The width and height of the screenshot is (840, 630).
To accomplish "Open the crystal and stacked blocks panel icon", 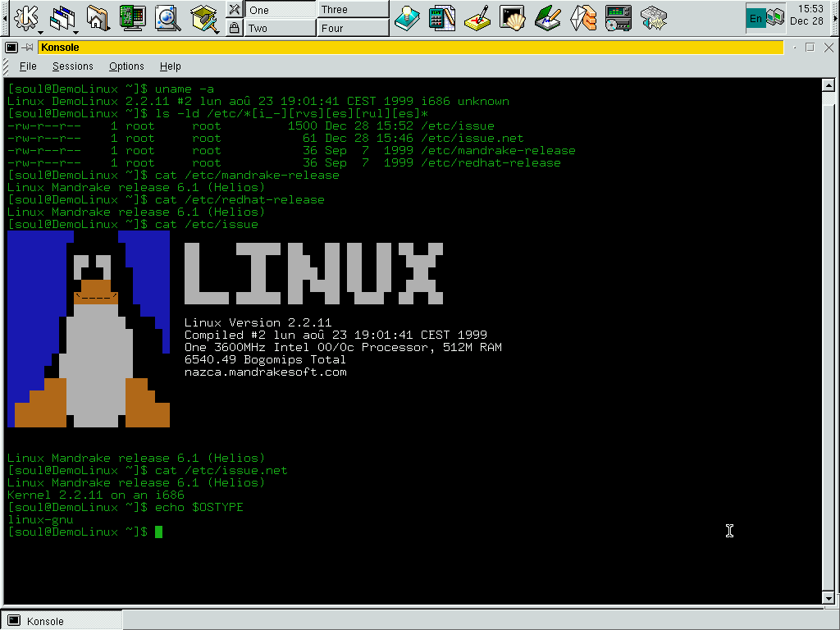I will pyautogui.click(x=583, y=18).
